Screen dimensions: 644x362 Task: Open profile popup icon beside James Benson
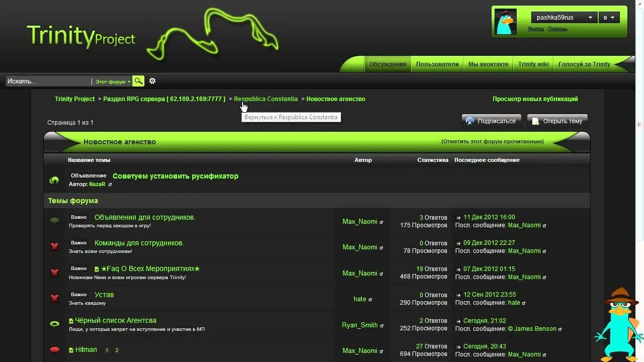click(560, 329)
